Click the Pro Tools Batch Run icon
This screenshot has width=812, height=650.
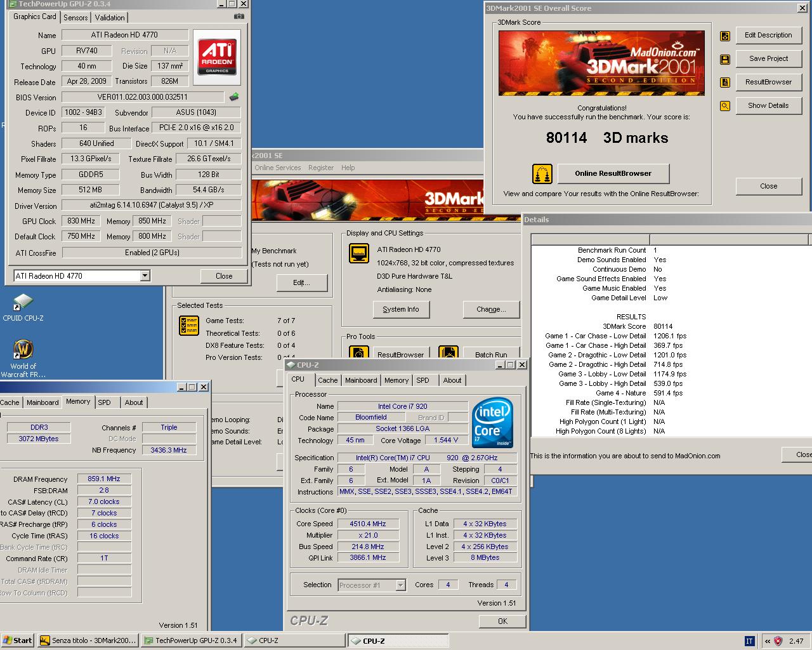448,352
